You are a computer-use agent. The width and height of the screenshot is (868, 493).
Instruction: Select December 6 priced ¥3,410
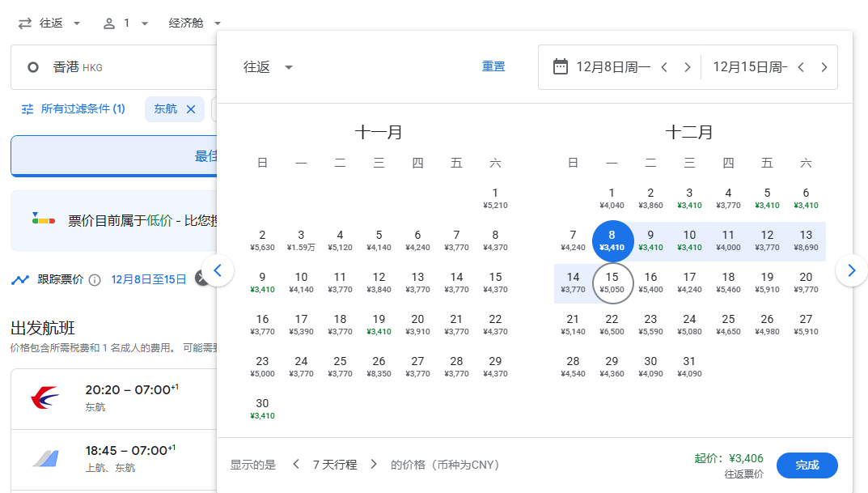point(806,198)
